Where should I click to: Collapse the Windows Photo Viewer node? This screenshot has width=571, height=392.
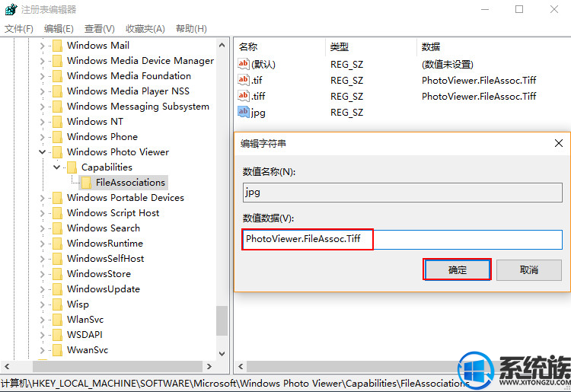tap(42, 152)
